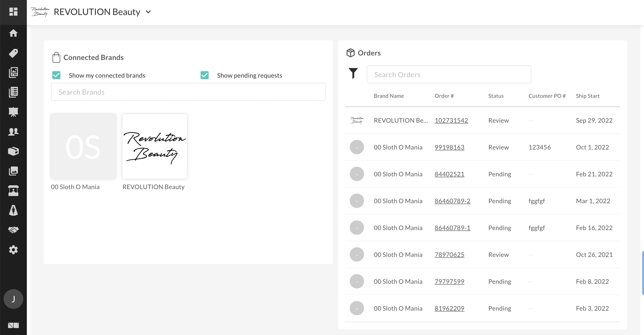
Task: Open the stacked list document icon in the sidebar
Action: (x=13, y=92)
